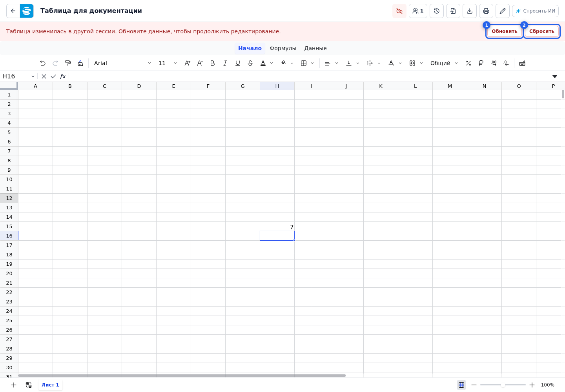The image size is (565, 392).
Task: Open the version history clock icon
Action: click(x=437, y=11)
